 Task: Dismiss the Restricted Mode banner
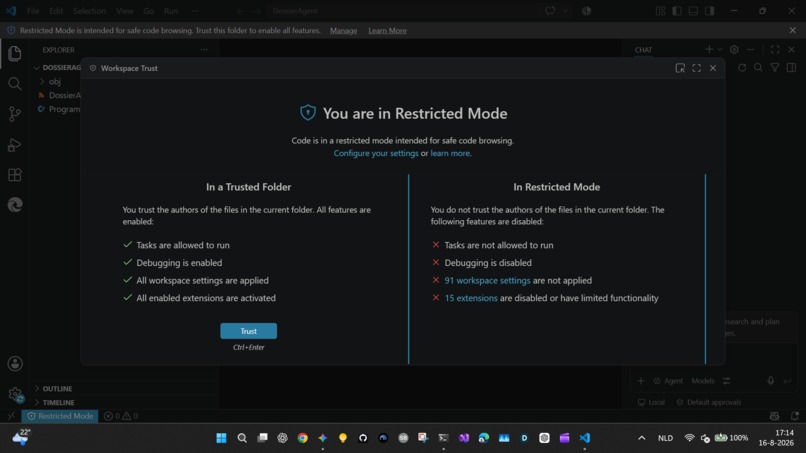pyautogui.click(x=793, y=30)
